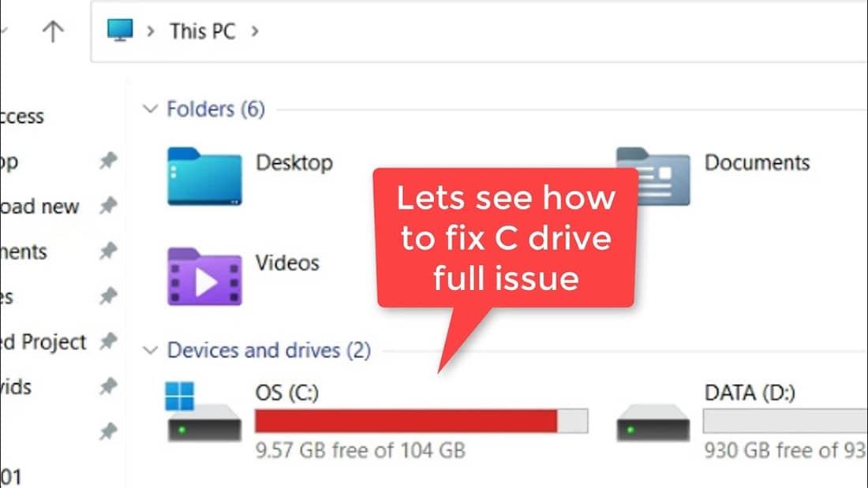Click the red callout about C drive full

506,238
